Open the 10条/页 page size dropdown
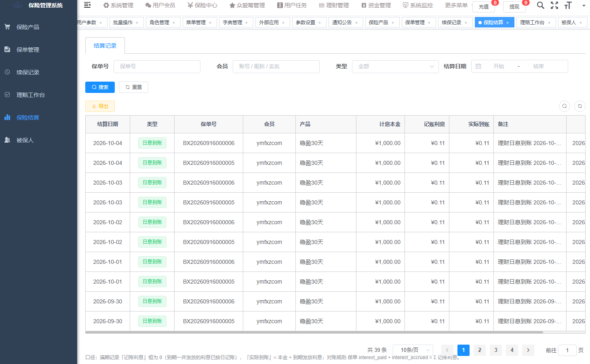The height and width of the screenshot is (364, 590). click(x=413, y=350)
